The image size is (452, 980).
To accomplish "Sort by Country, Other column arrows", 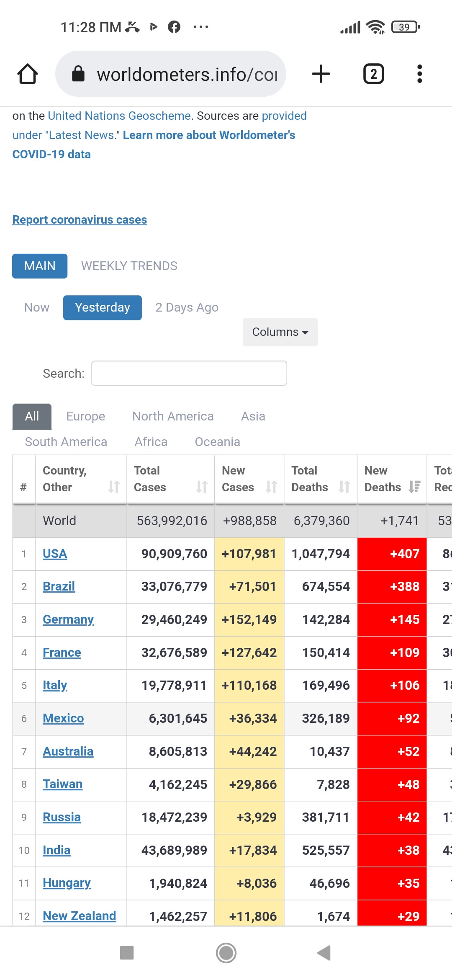I will pyautogui.click(x=114, y=487).
